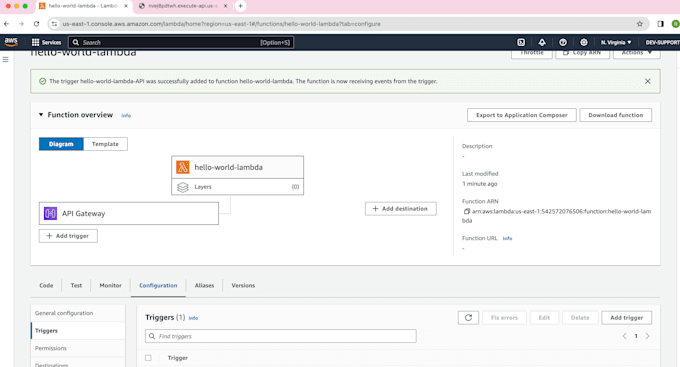Image resolution: width=680 pixels, height=367 pixels.
Task: Switch to the Diagram view
Action: (x=61, y=144)
